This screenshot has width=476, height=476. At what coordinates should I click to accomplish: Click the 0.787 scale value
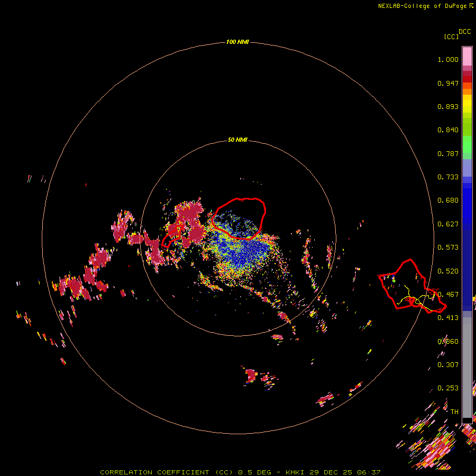[x=448, y=153]
